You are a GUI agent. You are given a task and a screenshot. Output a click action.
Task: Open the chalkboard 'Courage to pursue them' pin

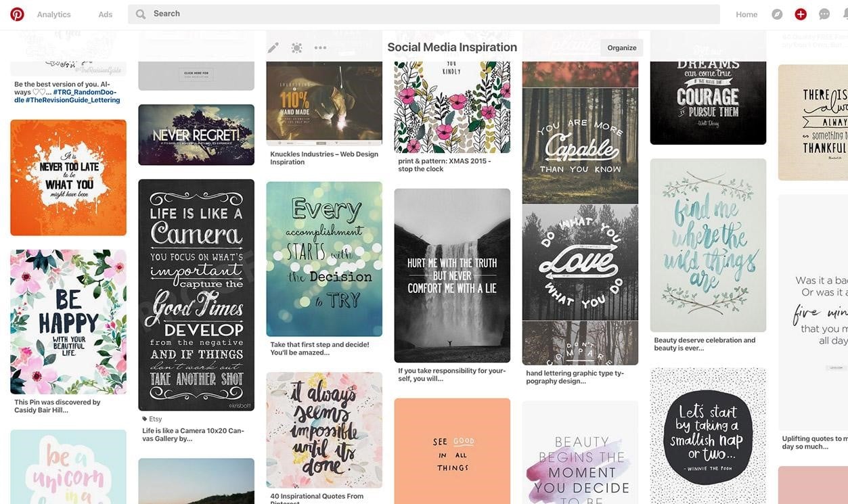point(708,102)
